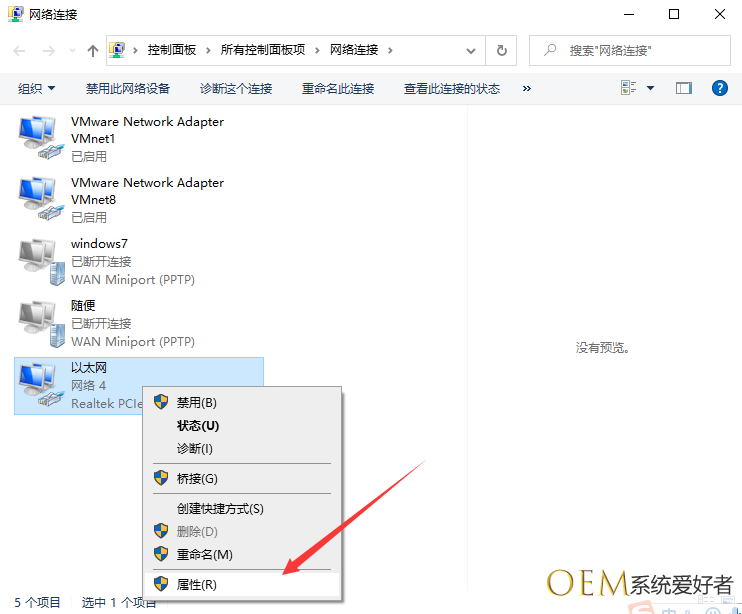Select 重命名(M) in the context menu
Image resolution: width=742 pixels, height=614 pixels.
click(x=204, y=554)
